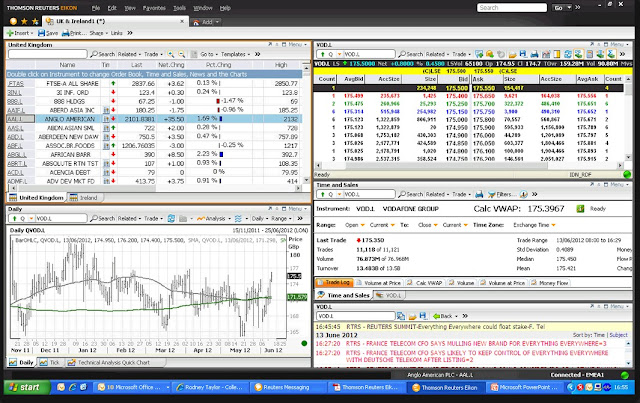
Task: Open the Range dropdown in chart toolbar
Action: coord(281,218)
